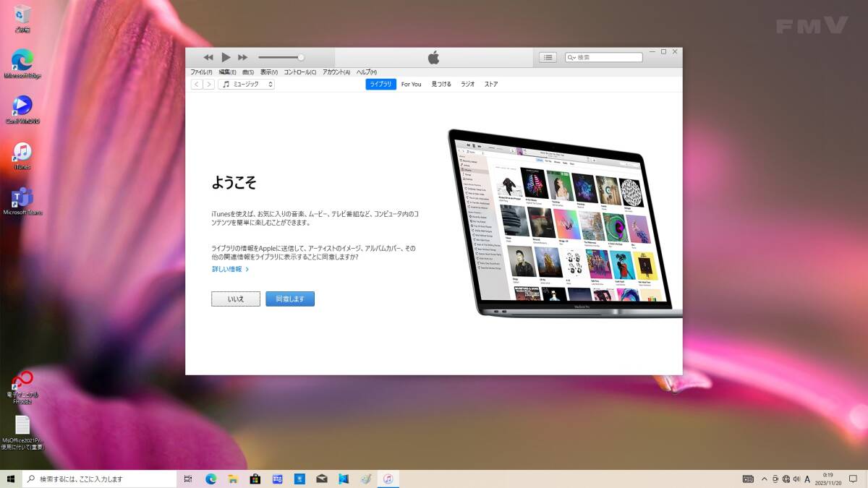Open the Microsoft Teams desktop icon
Viewport: 868px width, 488px height.
pyautogui.click(x=22, y=198)
